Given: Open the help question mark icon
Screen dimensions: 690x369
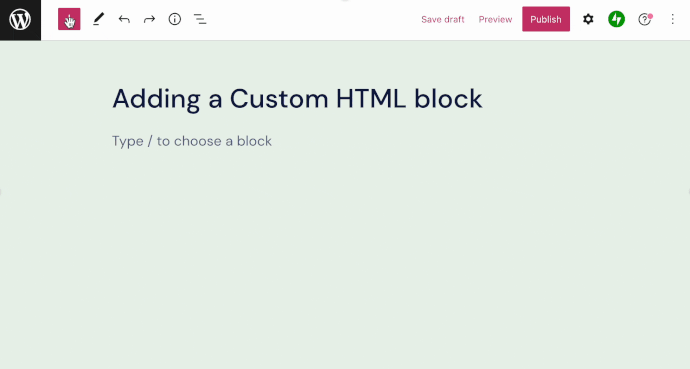Looking at the screenshot, I should click(x=645, y=19).
